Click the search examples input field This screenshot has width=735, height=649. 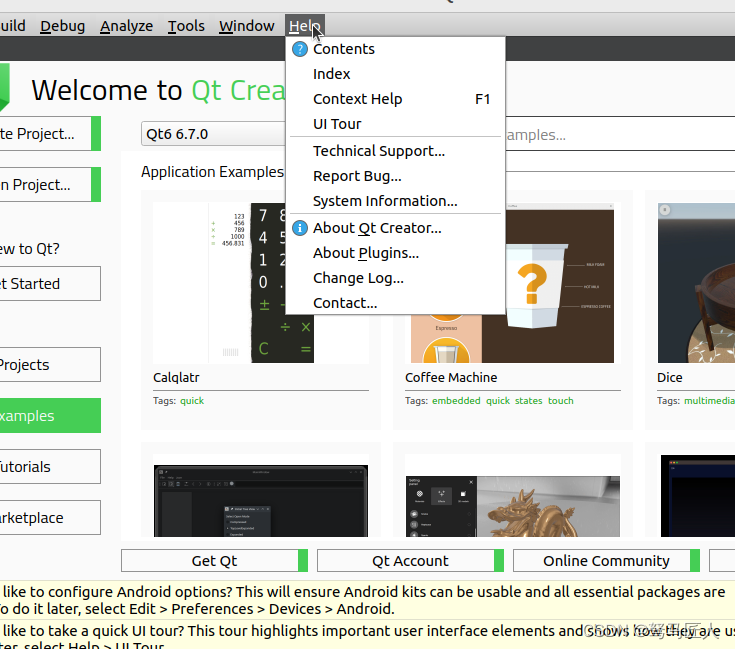tap(620, 135)
